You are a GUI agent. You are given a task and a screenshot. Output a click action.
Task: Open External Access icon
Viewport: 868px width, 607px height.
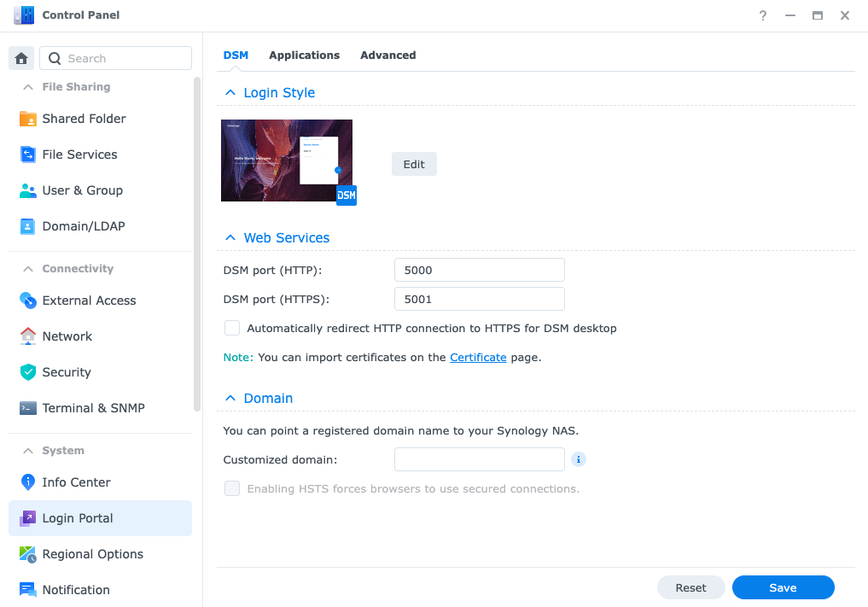click(28, 301)
